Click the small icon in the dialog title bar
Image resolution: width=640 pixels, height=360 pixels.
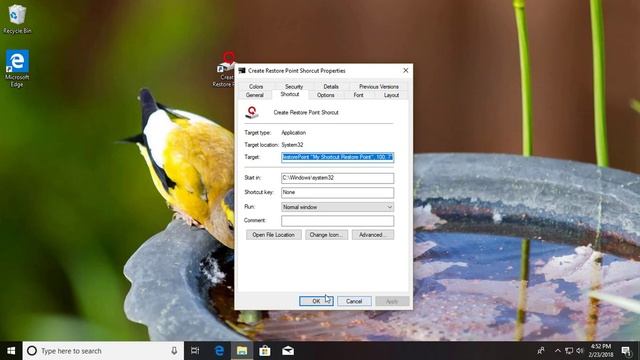pos(242,71)
